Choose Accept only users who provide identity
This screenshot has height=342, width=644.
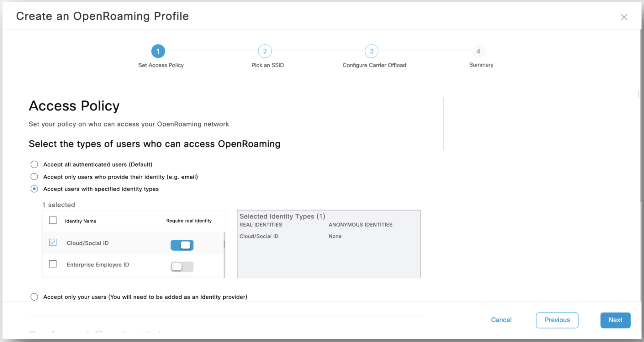[x=34, y=177]
